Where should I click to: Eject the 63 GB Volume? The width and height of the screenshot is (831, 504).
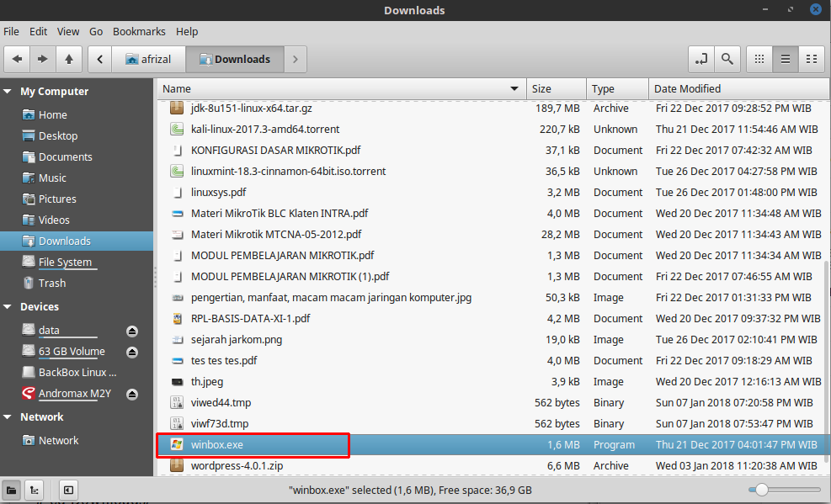coord(132,352)
